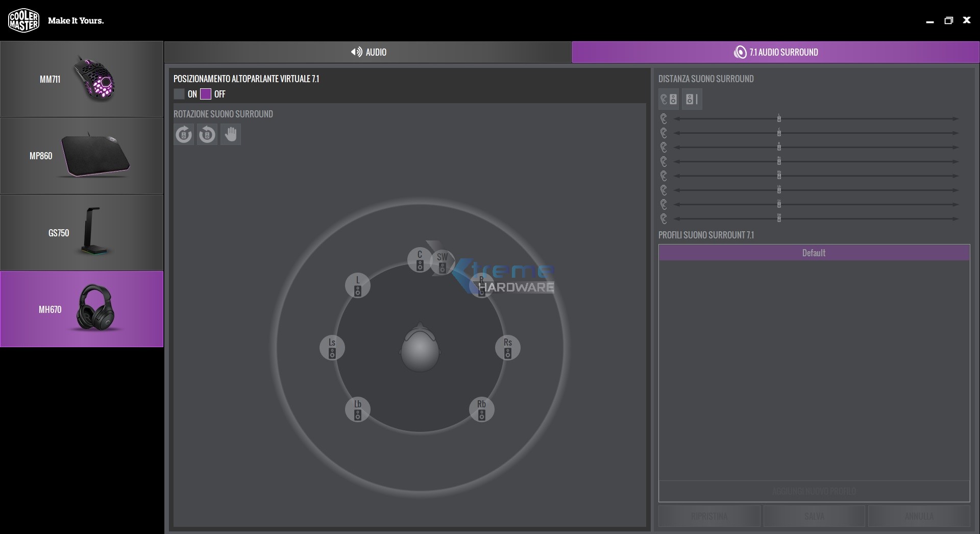
Task: Click the SW subwoofer speaker icon
Action: click(443, 262)
